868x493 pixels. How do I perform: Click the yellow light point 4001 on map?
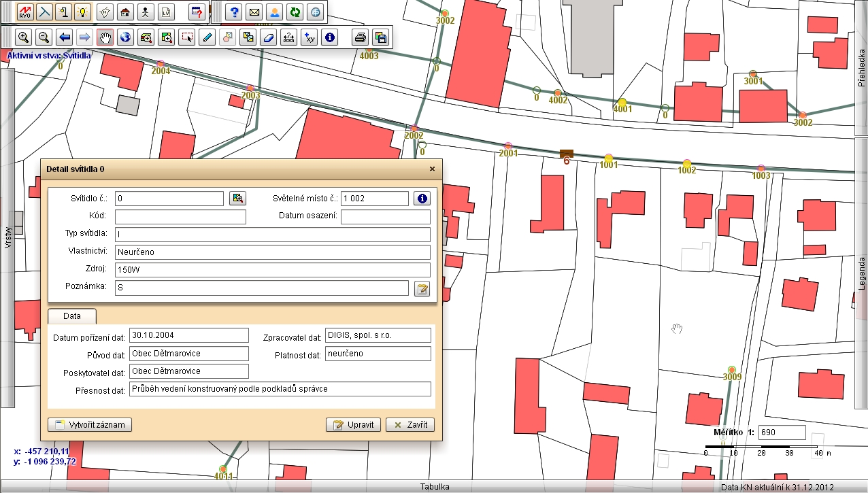(x=622, y=102)
